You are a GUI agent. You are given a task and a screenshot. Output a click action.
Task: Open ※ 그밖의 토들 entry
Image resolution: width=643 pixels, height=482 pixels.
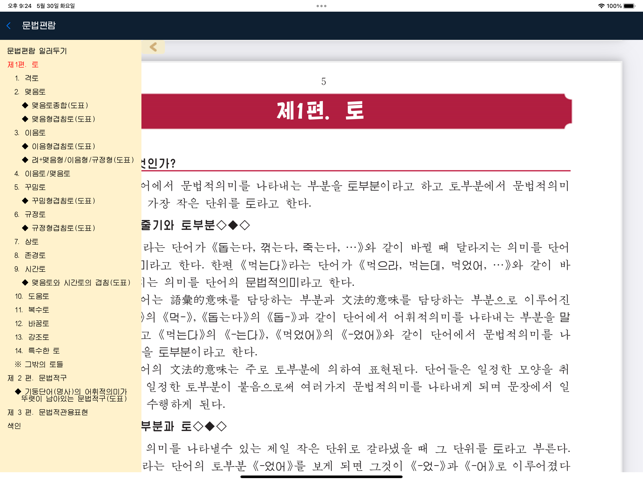[39, 364]
